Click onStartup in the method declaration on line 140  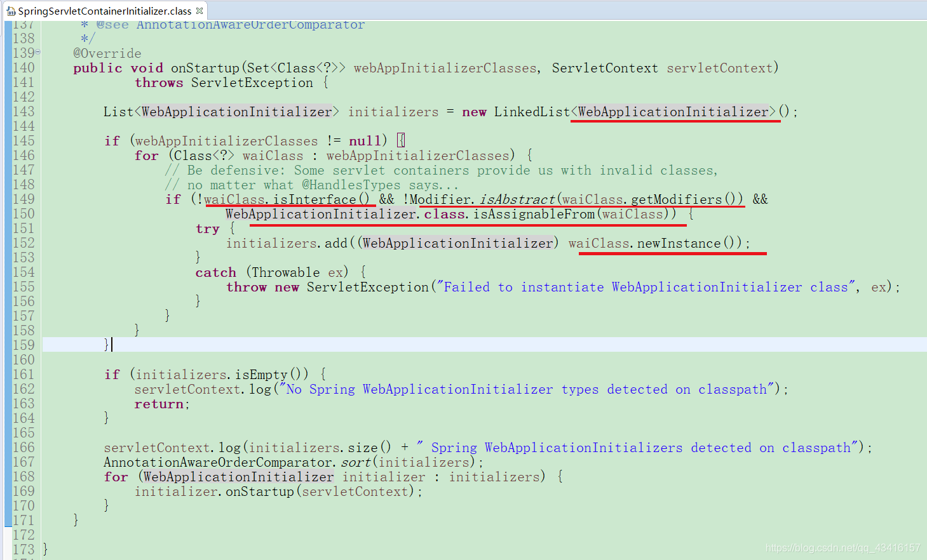[205, 68]
